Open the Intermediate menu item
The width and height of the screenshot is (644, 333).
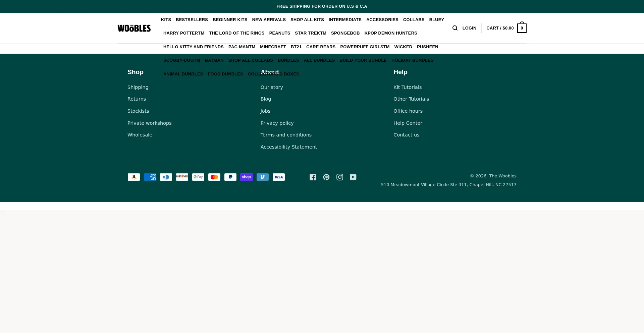click(345, 20)
